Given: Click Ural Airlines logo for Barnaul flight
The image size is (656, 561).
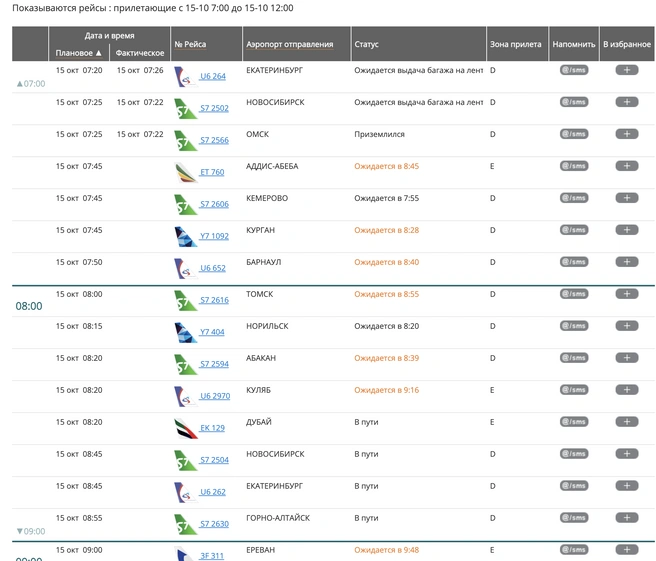Looking at the screenshot, I should [x=185, y=269].
